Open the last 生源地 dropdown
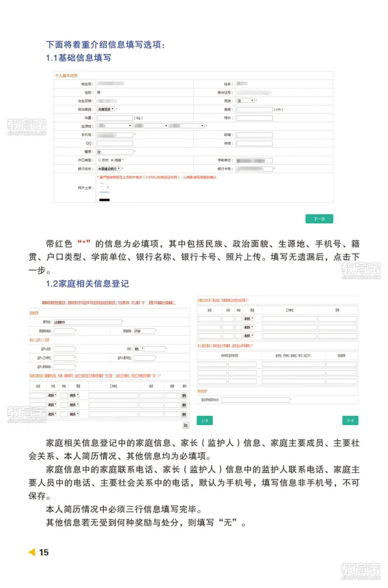Image resolution: width=388 pixels, height=588 pixels. tap(187, 126)
